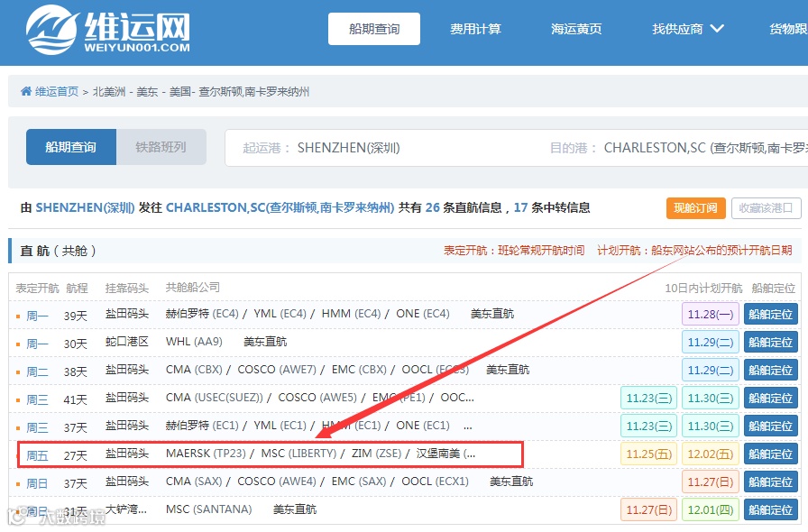Click 41天 transit time cell
Viewport: 808px width, 532px height.
pyautogui.click(x=75, y=399)
